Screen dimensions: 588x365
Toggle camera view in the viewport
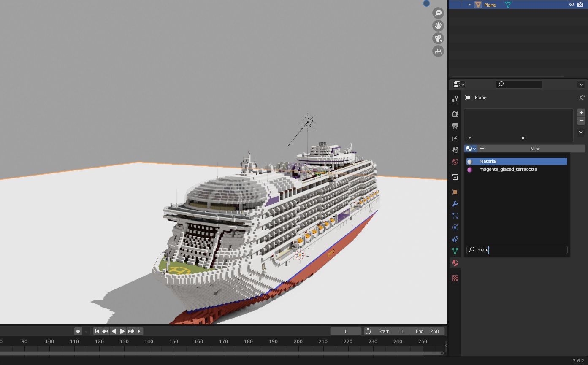[438, 38]
